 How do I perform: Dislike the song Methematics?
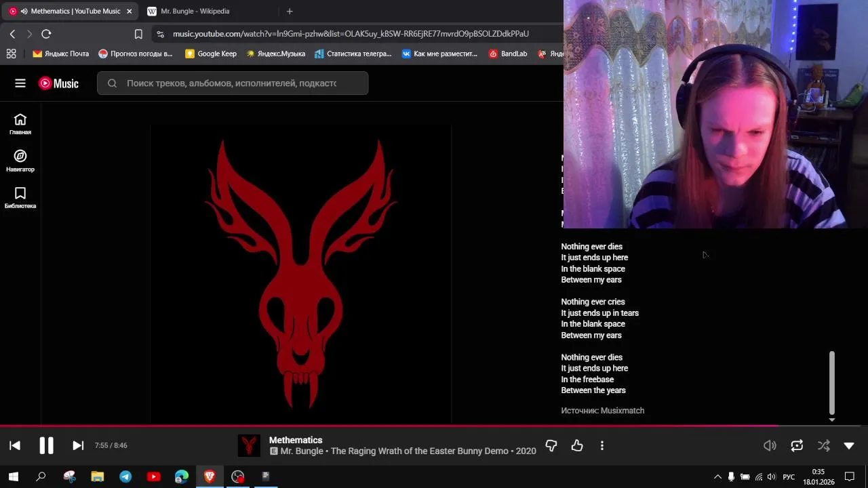551,445
